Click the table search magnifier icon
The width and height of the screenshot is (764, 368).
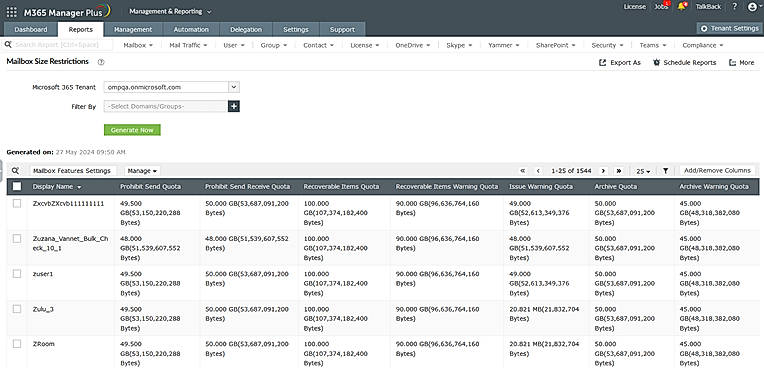click(16, 171)
